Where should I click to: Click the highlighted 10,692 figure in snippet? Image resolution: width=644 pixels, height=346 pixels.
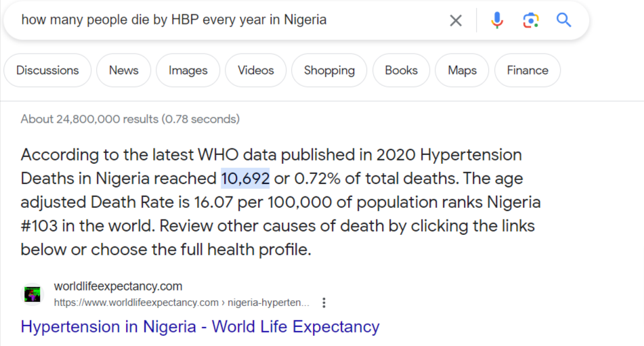245,179
